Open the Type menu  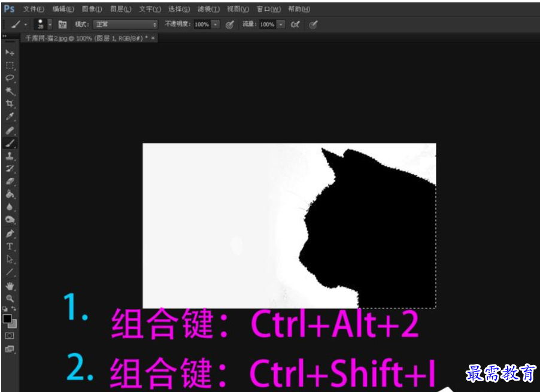[x=150, y=9]
